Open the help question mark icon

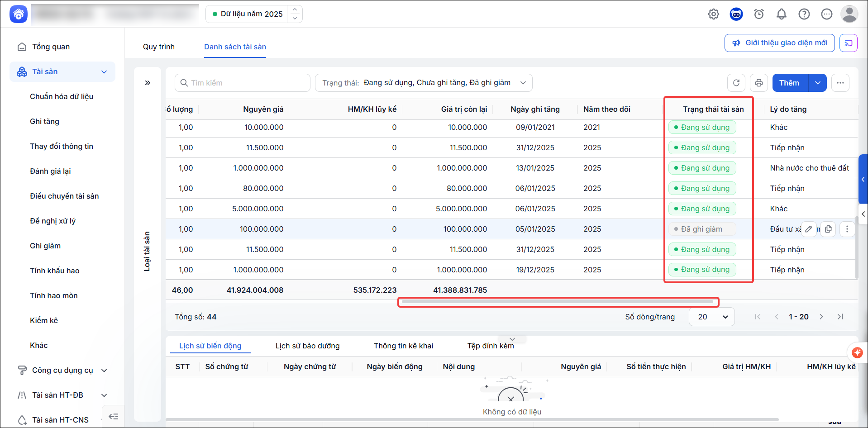pyautogui.click(x=804, y=14)
